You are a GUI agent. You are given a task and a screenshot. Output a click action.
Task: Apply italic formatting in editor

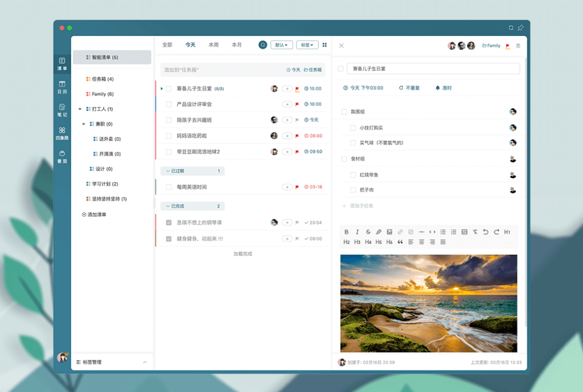click(357, 232)
